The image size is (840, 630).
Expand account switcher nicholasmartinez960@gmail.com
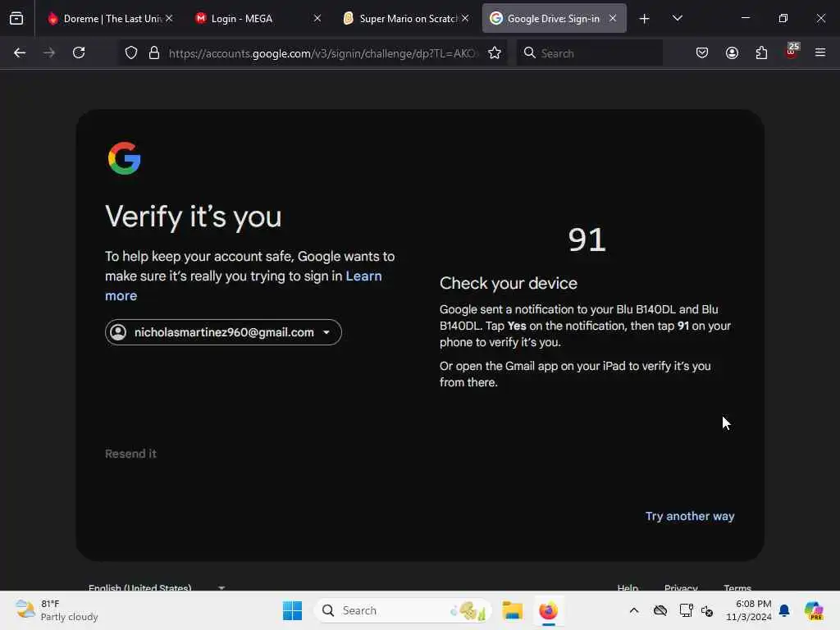pos(223,332)
